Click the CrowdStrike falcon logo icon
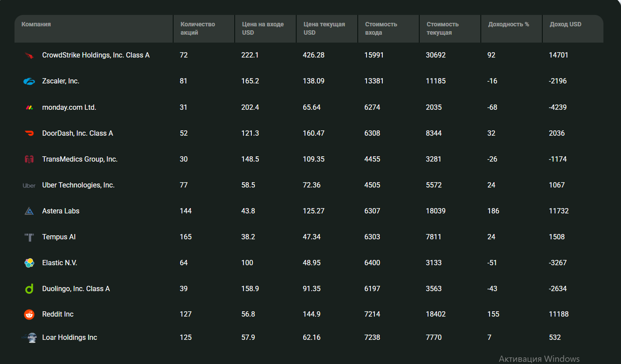Image resolution: width=621 pixels, height=364 pixels. [29, 56]
